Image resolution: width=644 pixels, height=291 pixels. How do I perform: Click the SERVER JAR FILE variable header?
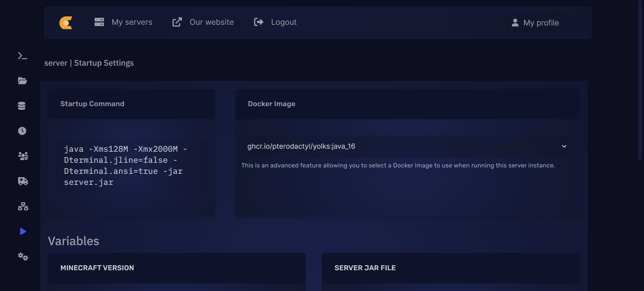point(365,268)
